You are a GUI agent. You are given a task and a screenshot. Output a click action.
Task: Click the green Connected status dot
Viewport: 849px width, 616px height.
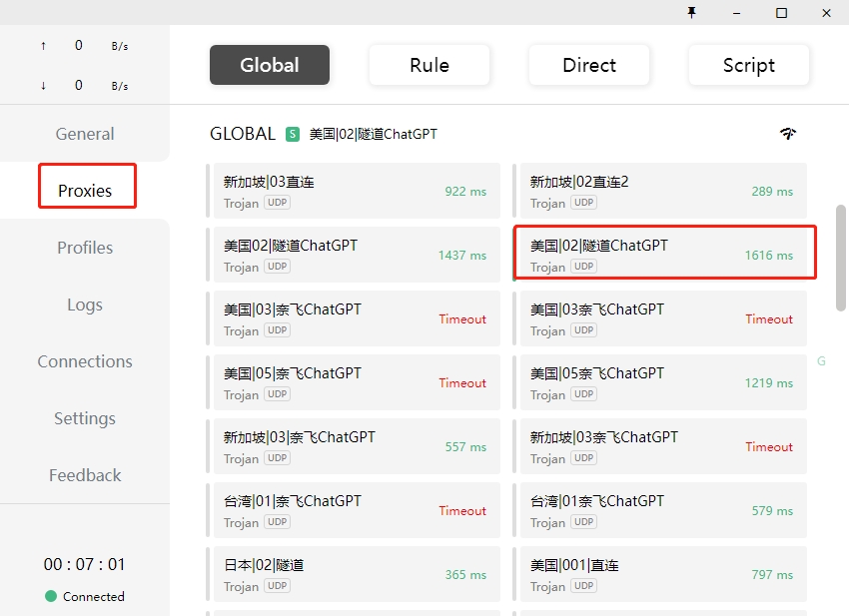click(x=51, y=596)
